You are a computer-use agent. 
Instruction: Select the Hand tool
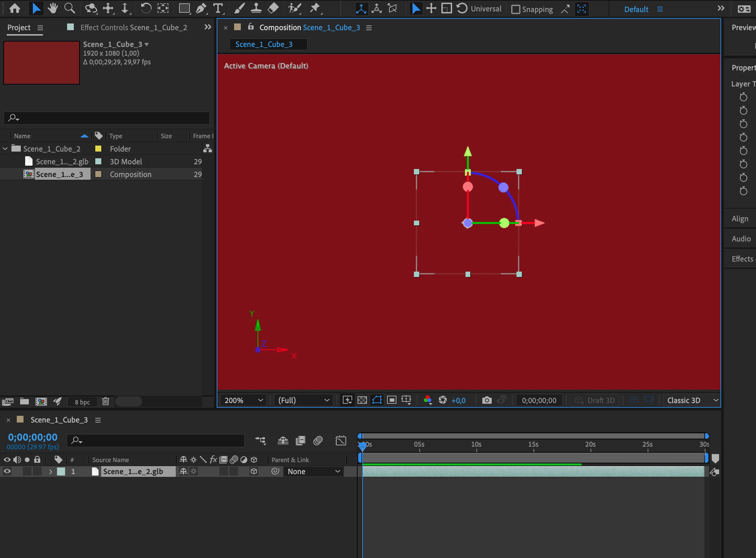click(x=53, y=8)
